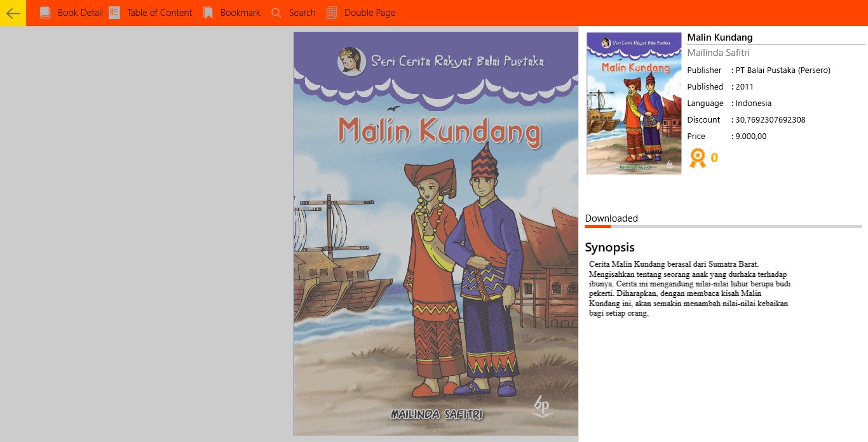Click the Synopsis heading
Screen dimensions: 868x442
(609, 248)
